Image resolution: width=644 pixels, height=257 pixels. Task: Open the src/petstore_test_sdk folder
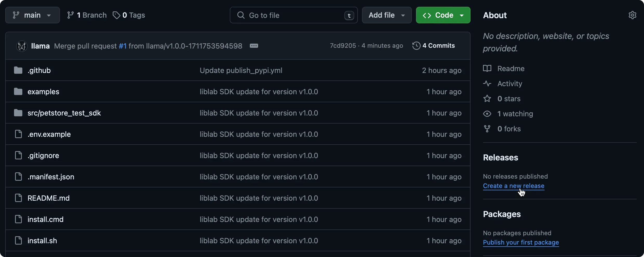point(64,113)
